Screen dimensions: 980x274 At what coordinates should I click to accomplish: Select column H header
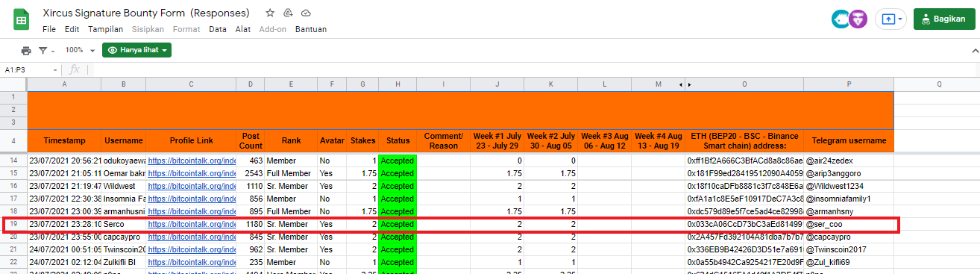click(398, 84)
